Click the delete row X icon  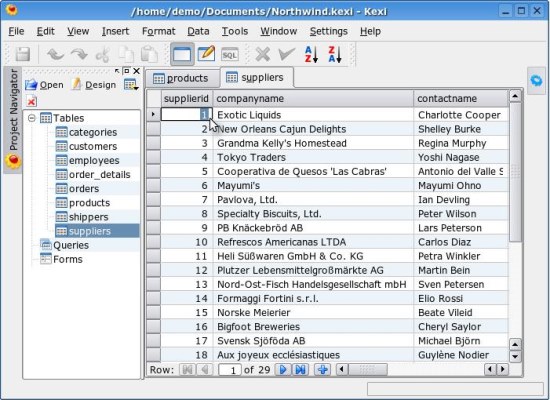coord(262,54)
